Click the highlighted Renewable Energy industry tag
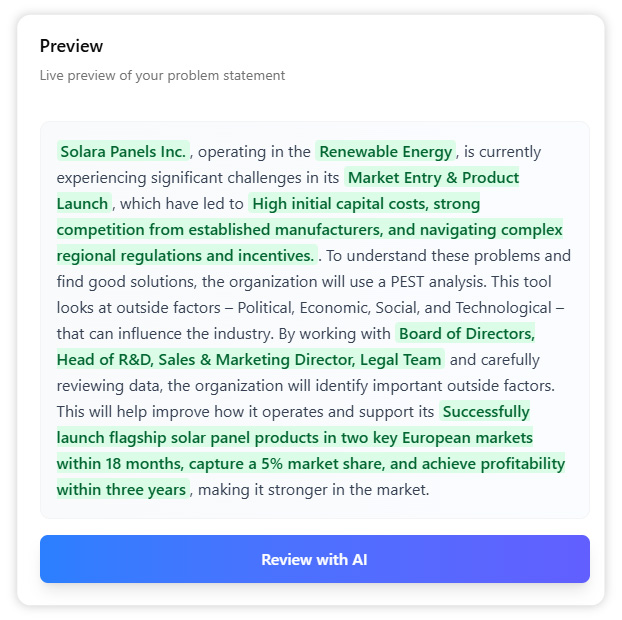622x620 pixels. pyautogui.click(x=385, y=152)
